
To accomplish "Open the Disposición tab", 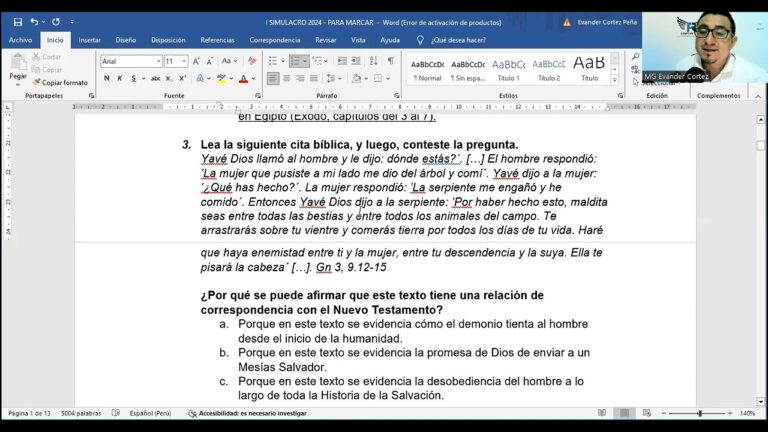I will point(168,40).
